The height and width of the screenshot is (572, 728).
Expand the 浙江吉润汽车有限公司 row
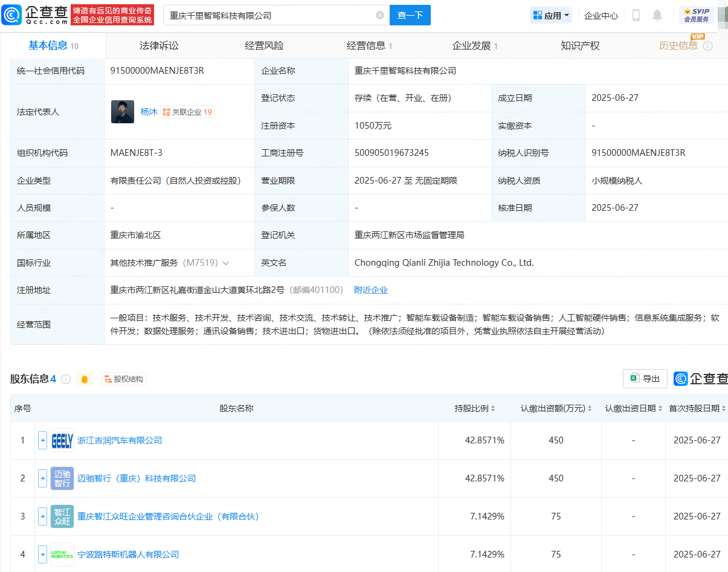pyautogui.click(x=42, y=440)
